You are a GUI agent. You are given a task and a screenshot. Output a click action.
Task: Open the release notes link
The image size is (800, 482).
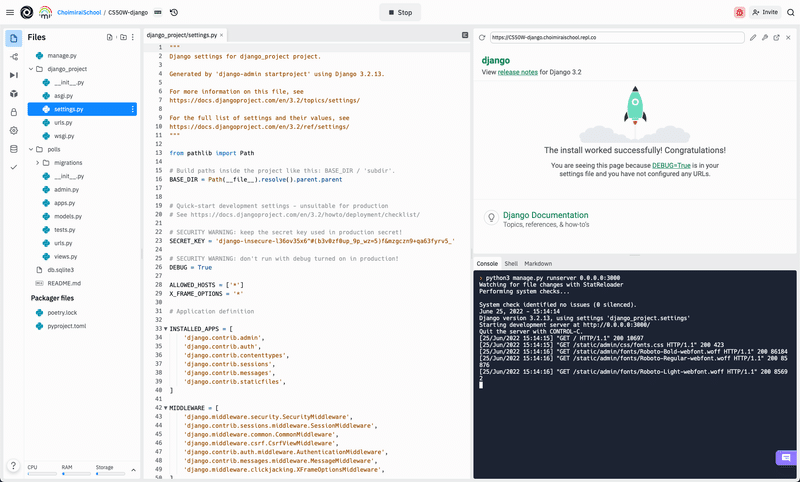(x=518, y=72)
